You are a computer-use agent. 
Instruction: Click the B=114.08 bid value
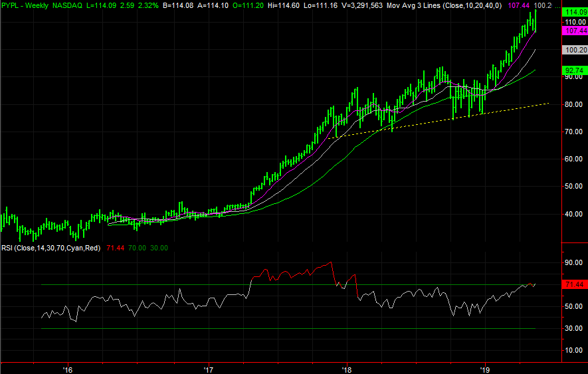tap(177, 5)
